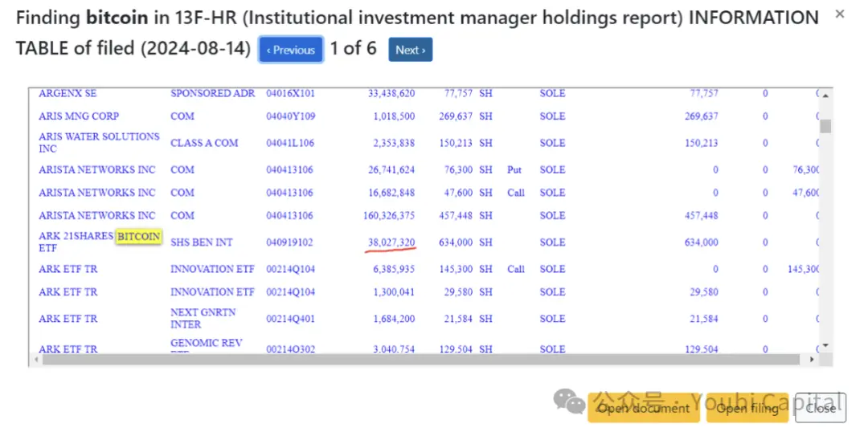
Task: Open document button
Action: click(x=643, y=409)
